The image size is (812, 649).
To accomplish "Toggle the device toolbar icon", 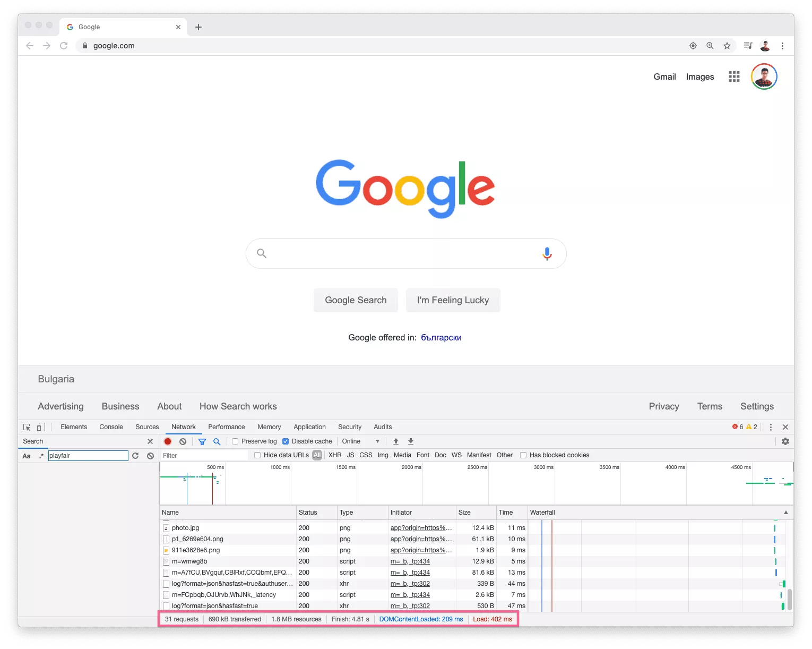I will pyautogui.click(x=41, y=427).
